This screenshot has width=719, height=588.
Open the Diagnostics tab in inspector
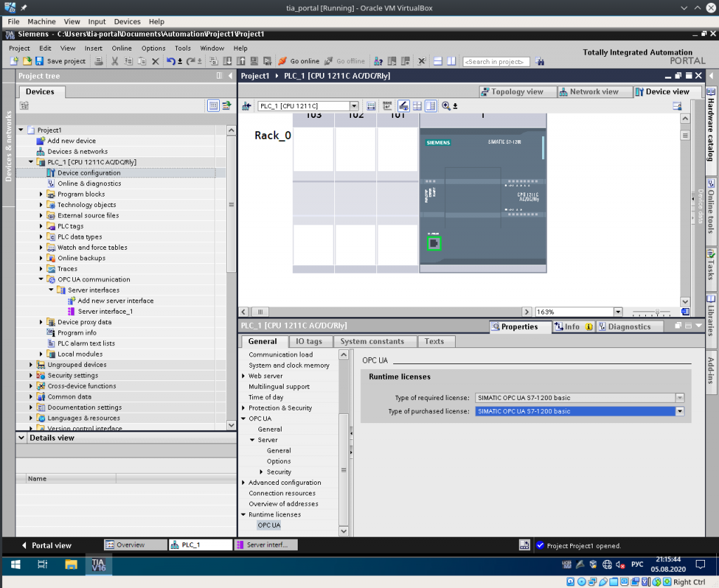tap(629, 326)
